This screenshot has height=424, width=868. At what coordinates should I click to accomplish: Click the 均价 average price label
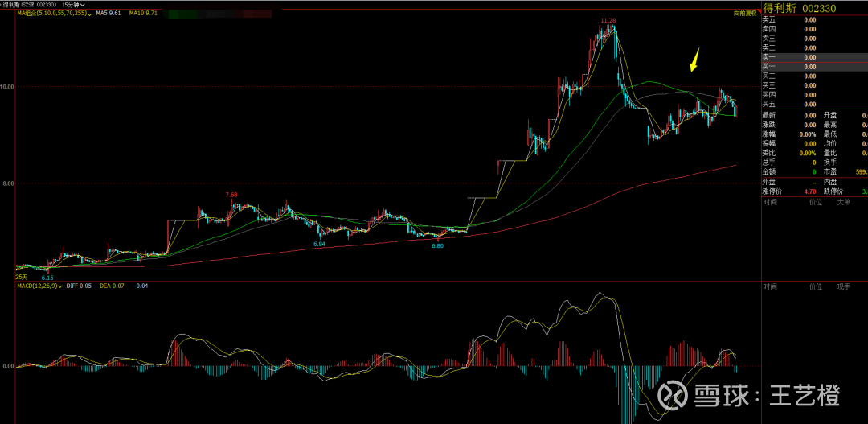pyautogui.click(x=829, y=143)
